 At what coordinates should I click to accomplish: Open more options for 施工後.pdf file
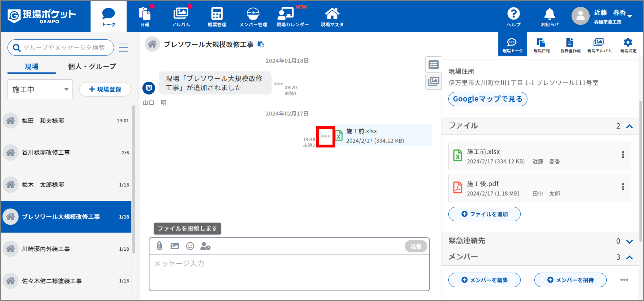coord(623,187)
